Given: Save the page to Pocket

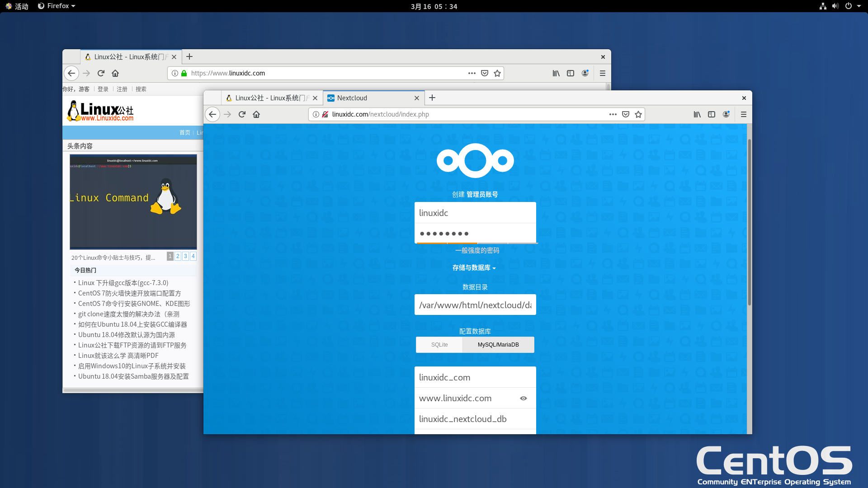Looking at the screenshot, I should tap(626, 114).
